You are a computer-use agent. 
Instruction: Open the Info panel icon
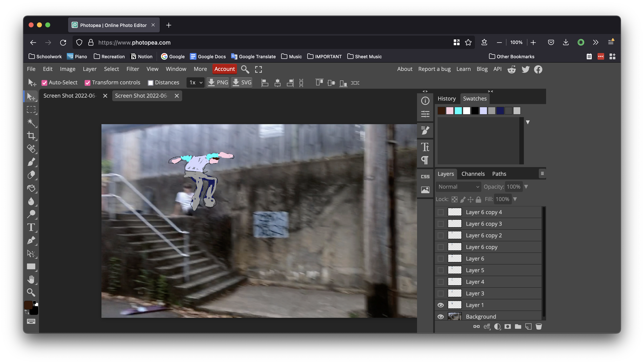[x=425, y=101]
